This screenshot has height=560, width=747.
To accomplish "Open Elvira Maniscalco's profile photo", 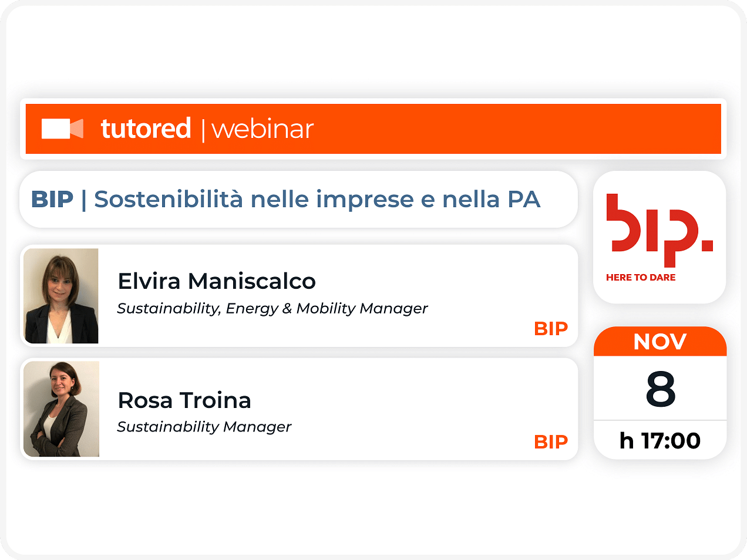I will pyautogui.click(x=61, y=296).
